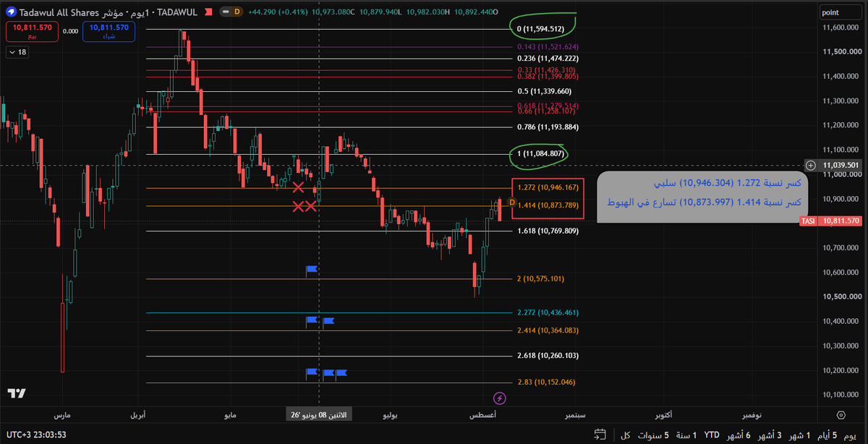Viewport: 868px width, 444px height.
Task: Select the YTD time range
Action: point(712,435)
